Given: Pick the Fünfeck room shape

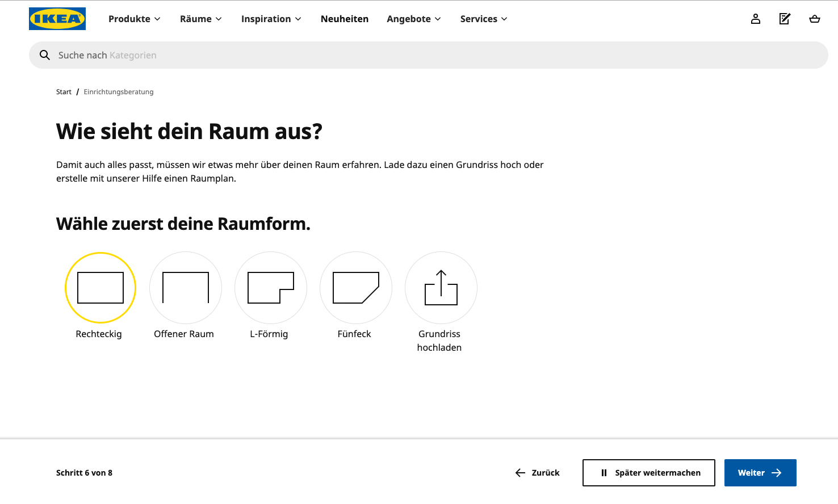Looking at the screenshot, I should coord(356,288).
